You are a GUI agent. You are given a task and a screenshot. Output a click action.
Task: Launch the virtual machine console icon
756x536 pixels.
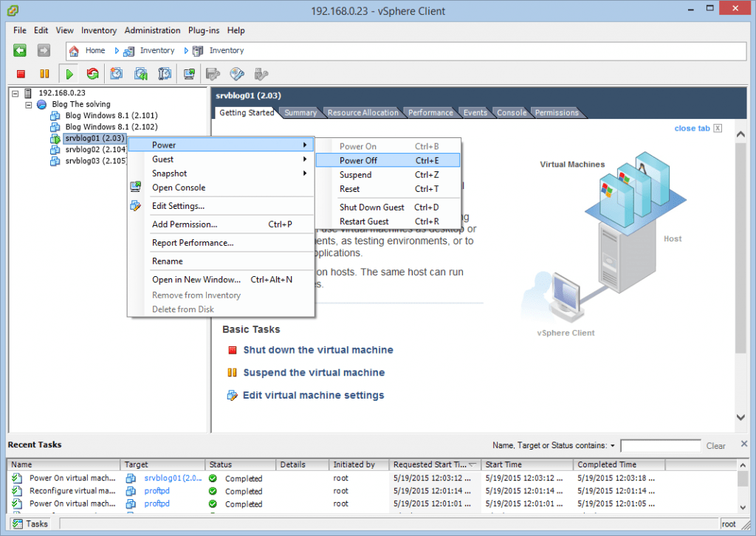tap(188, 73)
